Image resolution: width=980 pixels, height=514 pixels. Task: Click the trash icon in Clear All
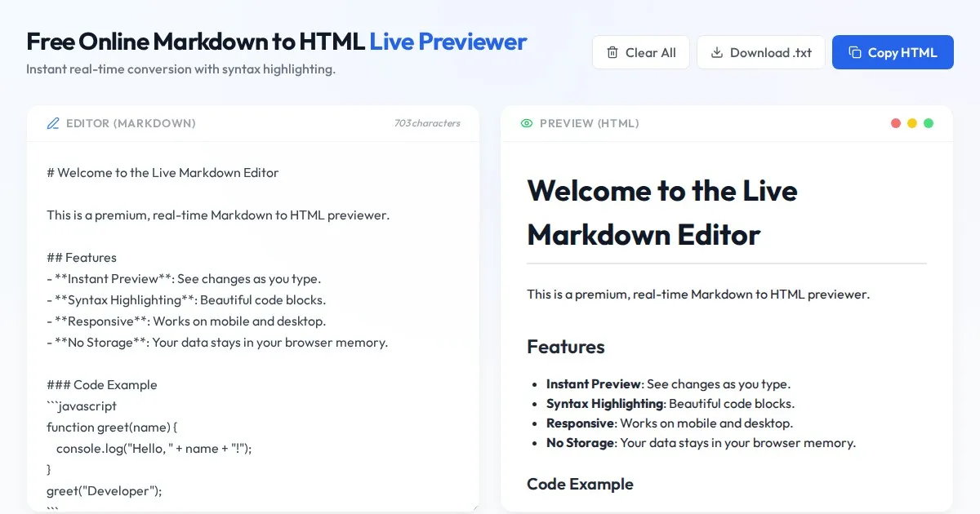pyautogui.click(x=612, y=53)
